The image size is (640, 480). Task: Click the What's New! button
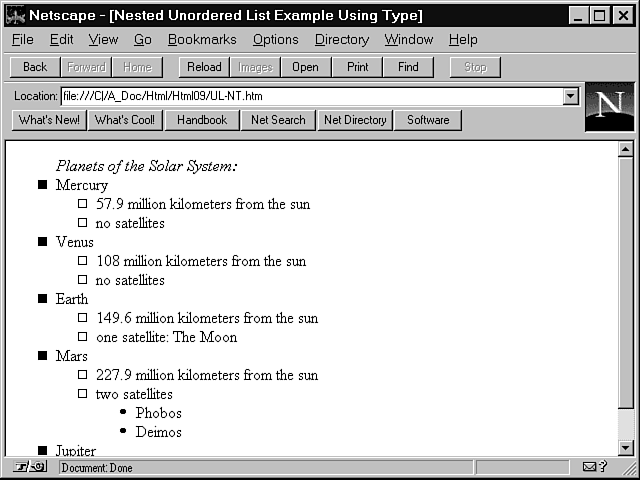click(x=49, y=120)
